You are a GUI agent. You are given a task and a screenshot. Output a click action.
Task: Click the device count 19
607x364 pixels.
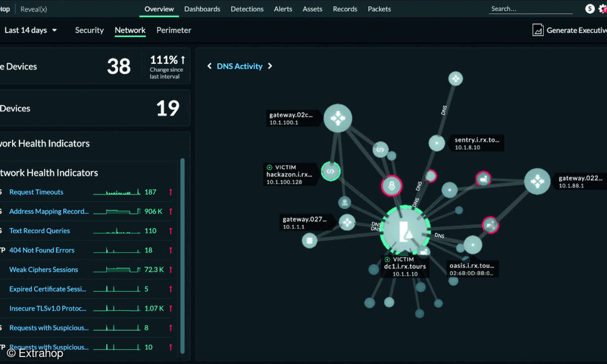(x=168, y=108)
